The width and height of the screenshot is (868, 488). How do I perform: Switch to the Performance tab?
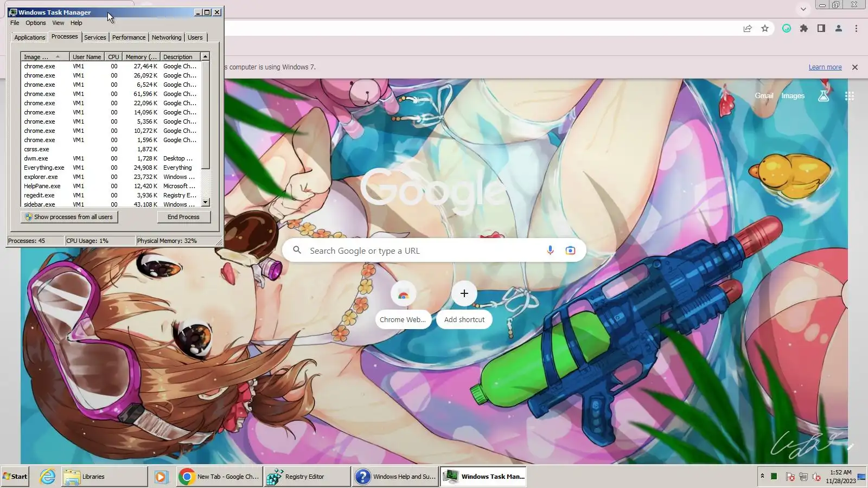coord(129,37)
